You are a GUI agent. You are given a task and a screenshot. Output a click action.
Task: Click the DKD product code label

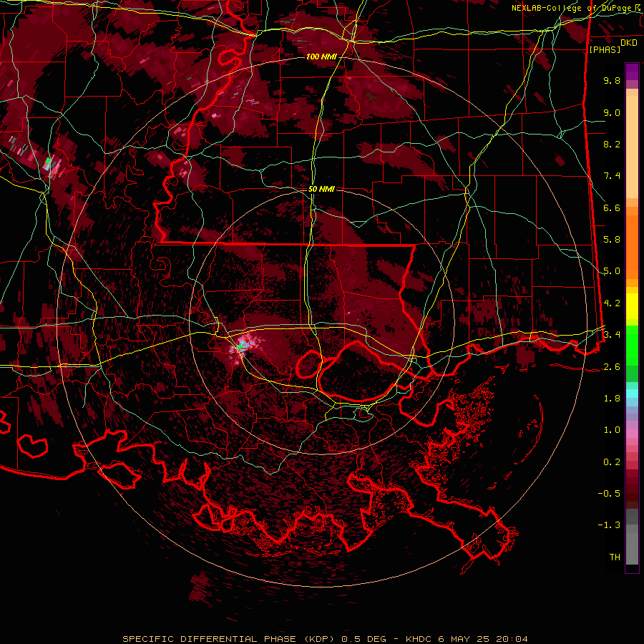[x=629, y=43]
